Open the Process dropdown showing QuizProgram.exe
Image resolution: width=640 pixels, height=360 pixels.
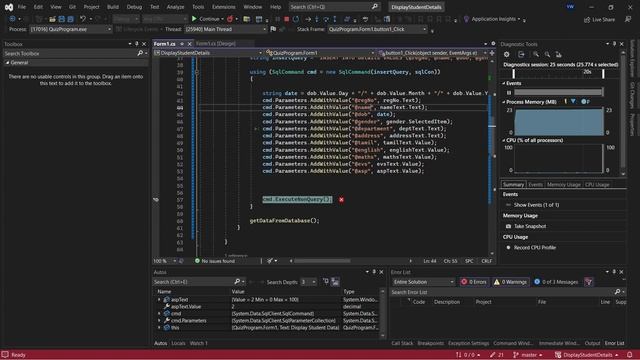point(71,29)
